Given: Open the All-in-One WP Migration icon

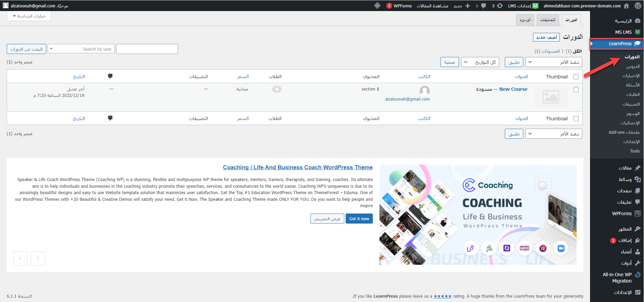Looking at the screenshot, I should pyautogui.click(x=637, y=275).
